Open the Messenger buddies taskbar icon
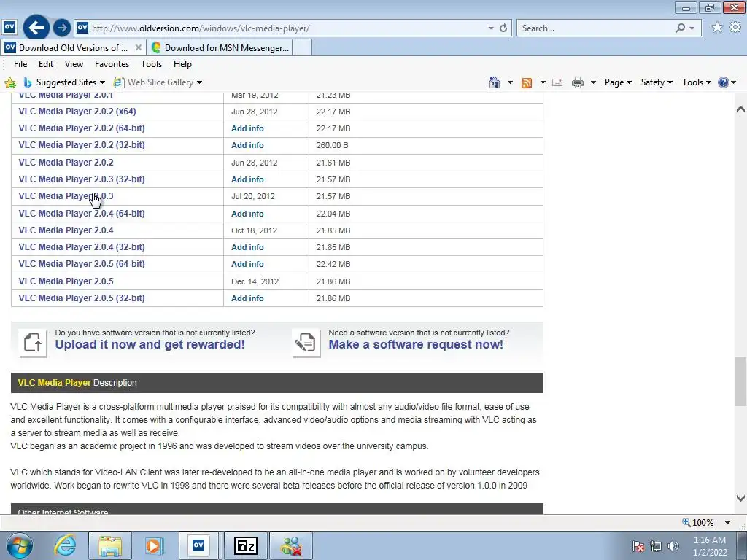Screen dimensions: 747x560 (x=291, y=545)
